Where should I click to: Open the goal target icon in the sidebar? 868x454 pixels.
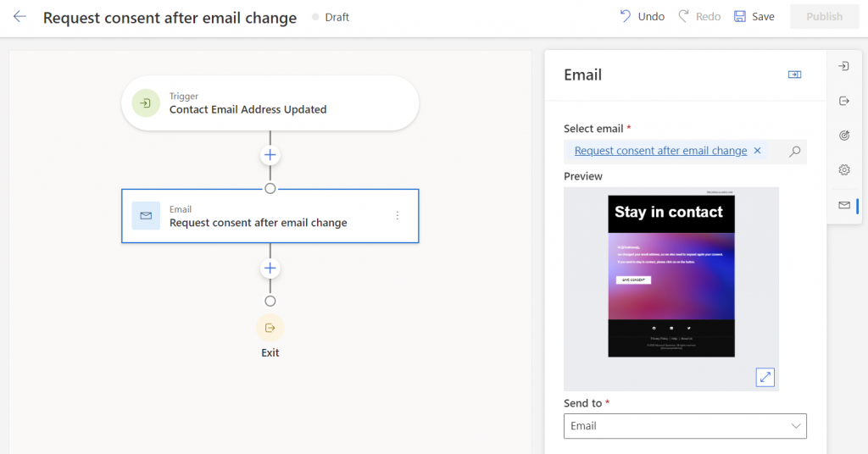point(843,136)
